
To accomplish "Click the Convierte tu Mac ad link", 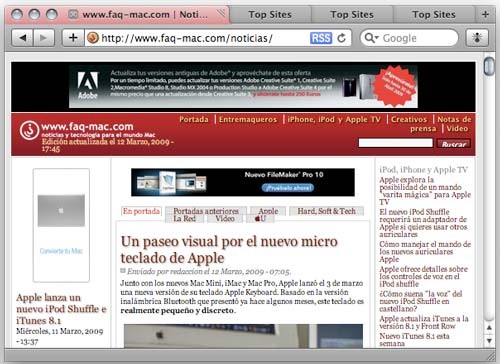I will point(61,251).
